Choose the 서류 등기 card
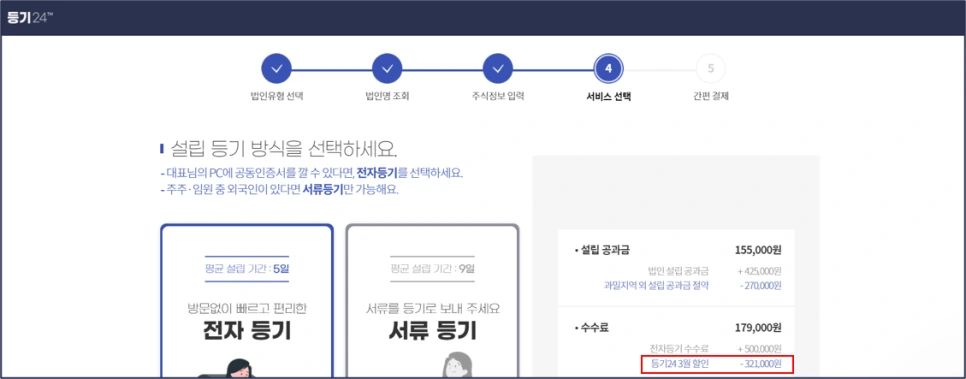Image resolution: width=966 pixels, height=379 pixels. coord(432,301)
